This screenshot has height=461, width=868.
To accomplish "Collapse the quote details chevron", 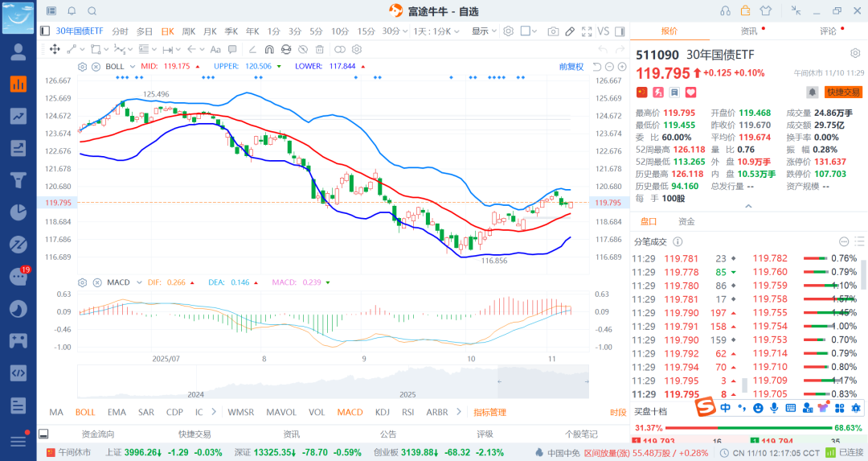I will pos(748,206).
